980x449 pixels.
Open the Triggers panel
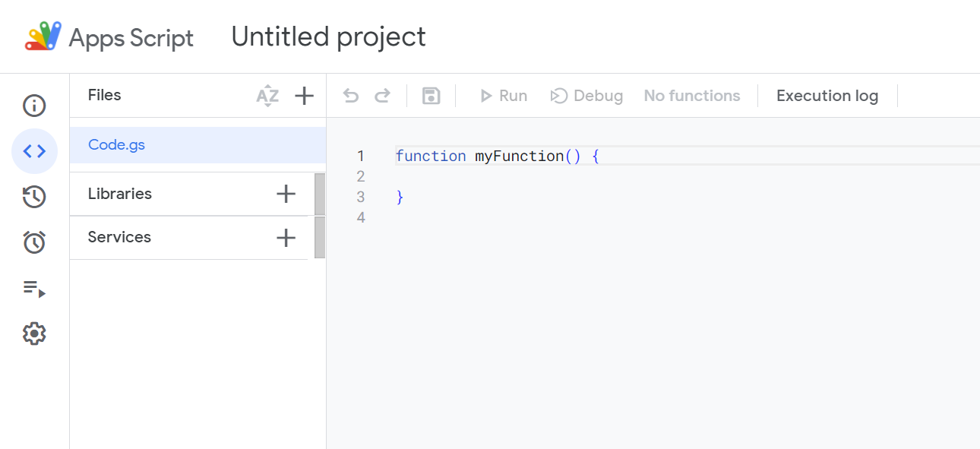[34, 242]
